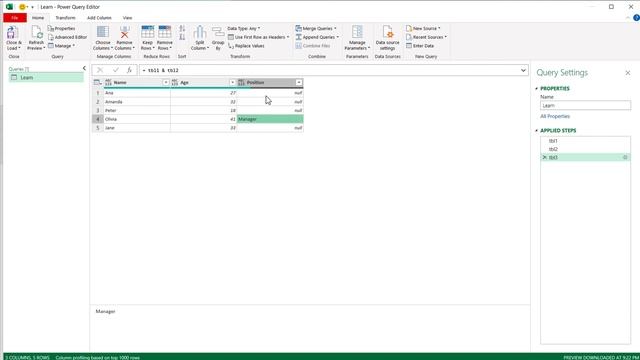Click the Name column data type icon
640x360 pixels.
[108, 82]
